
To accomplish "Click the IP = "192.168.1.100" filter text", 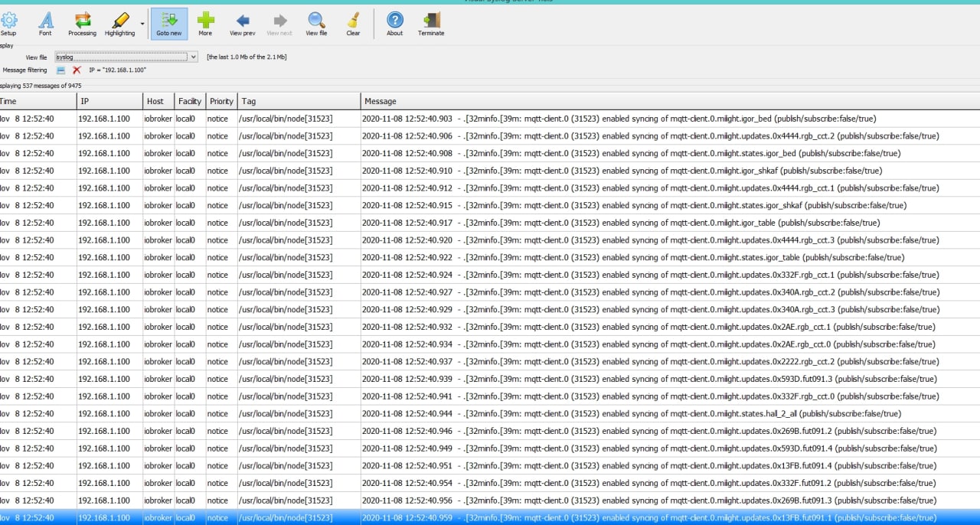I will (x=117, y=70).
